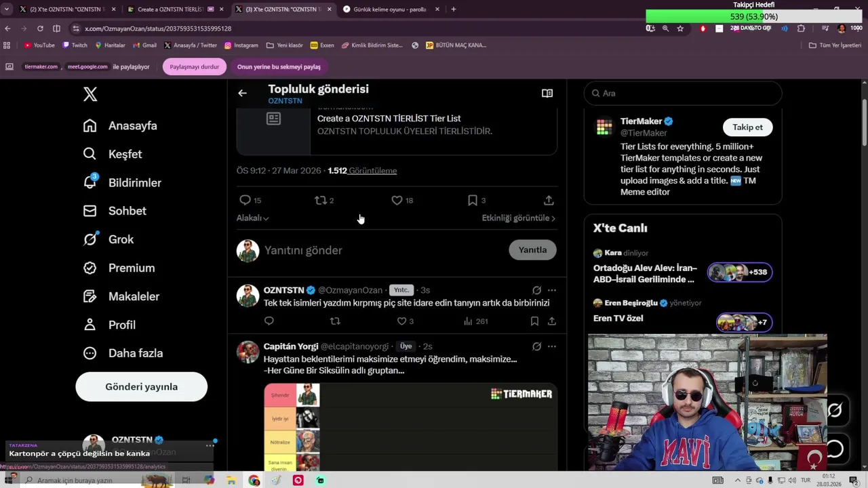The width and height of the screenshot is (868, 488).
Task: Open Grok action on OZNTSTN's reply
Action: point(536,289)
